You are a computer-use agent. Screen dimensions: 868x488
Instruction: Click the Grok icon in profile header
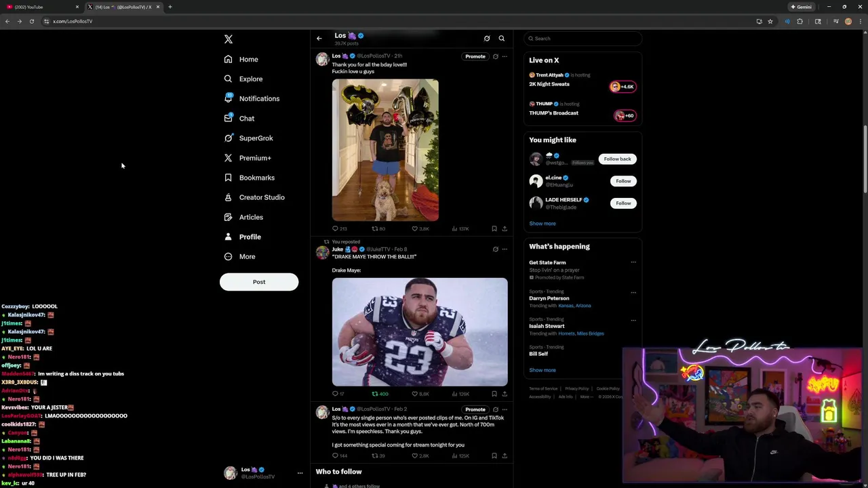click(487, 39)
